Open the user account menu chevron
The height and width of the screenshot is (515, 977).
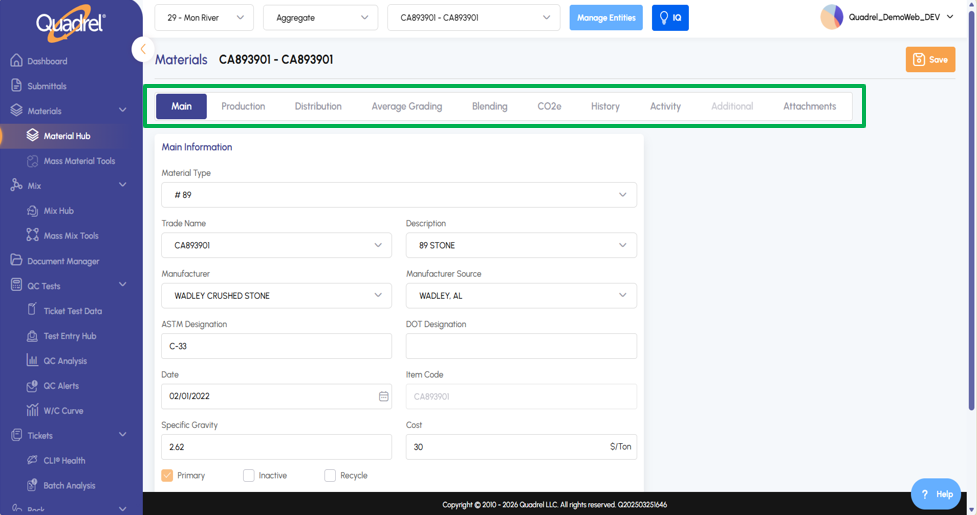pyautogui.click(x=950, y=17)
